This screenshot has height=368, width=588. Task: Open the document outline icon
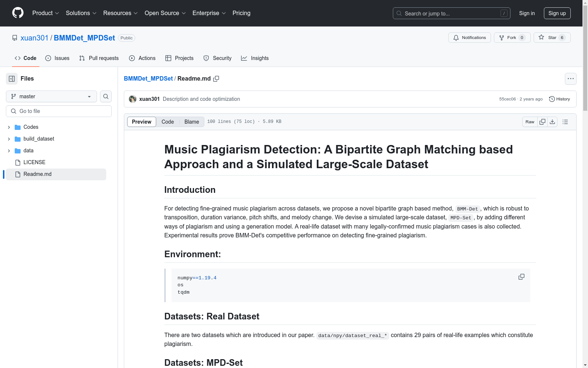[x=565, y=122]
